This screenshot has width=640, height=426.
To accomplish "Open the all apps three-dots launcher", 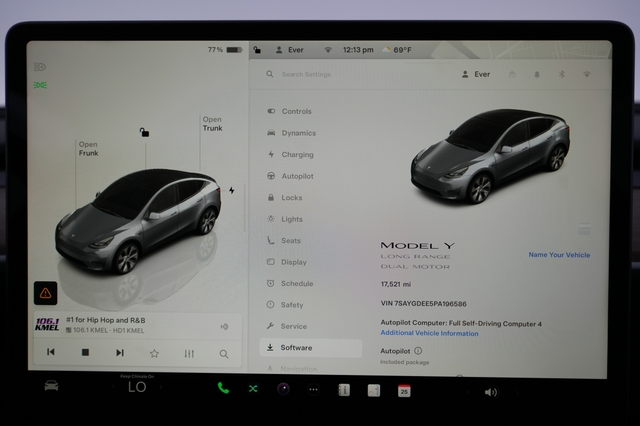I will point(313,390).
